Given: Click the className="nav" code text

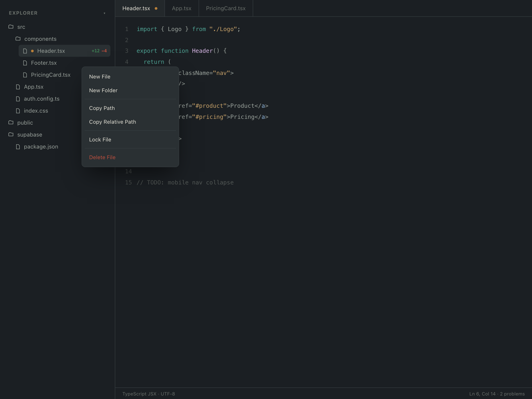Looking at the screenshot, I should 206,73.
